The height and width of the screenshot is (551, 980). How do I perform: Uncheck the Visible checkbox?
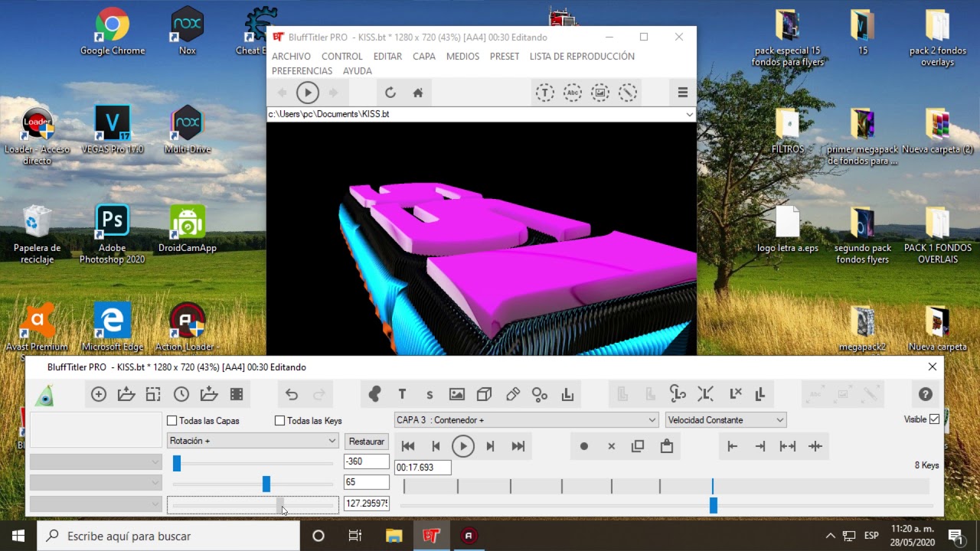pos(934,419)
